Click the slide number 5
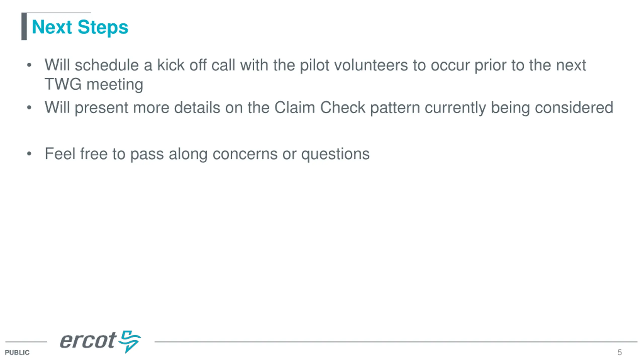644x362 pixels. 620,352
